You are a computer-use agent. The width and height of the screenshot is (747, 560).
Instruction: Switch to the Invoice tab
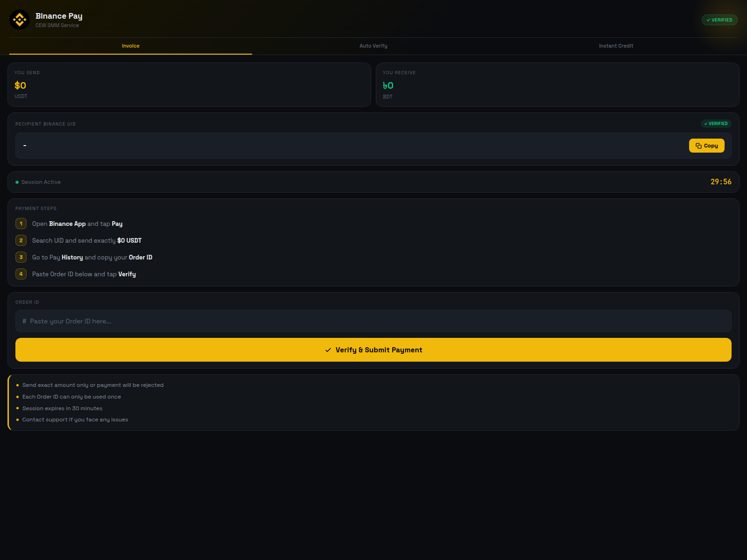tap(131, 46)
